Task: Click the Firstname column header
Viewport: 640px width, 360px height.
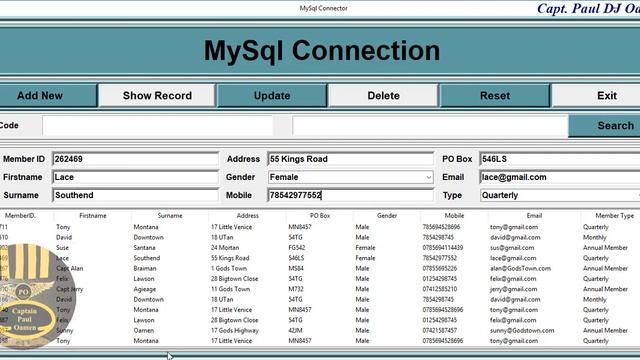Action: [x=93, y=216]
